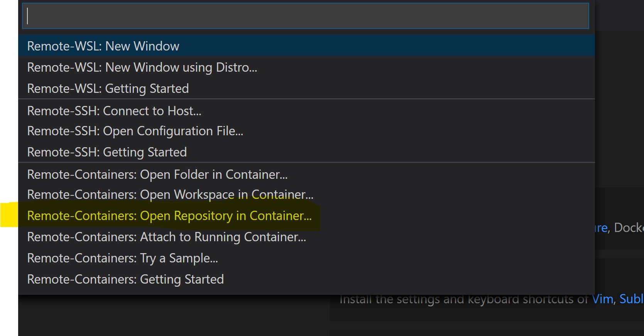Image resolution: width=644 pixels, height=336 pixels.
Task: Choose Remote-Containers: Open Folder in Container...
Action: [x=306, y=174]
